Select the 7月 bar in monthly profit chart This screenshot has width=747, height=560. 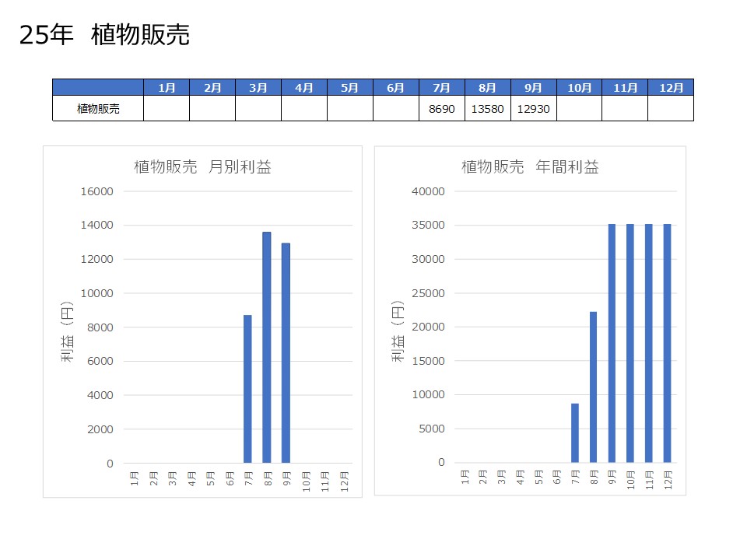pyautogui.click(x=247, y=389)
